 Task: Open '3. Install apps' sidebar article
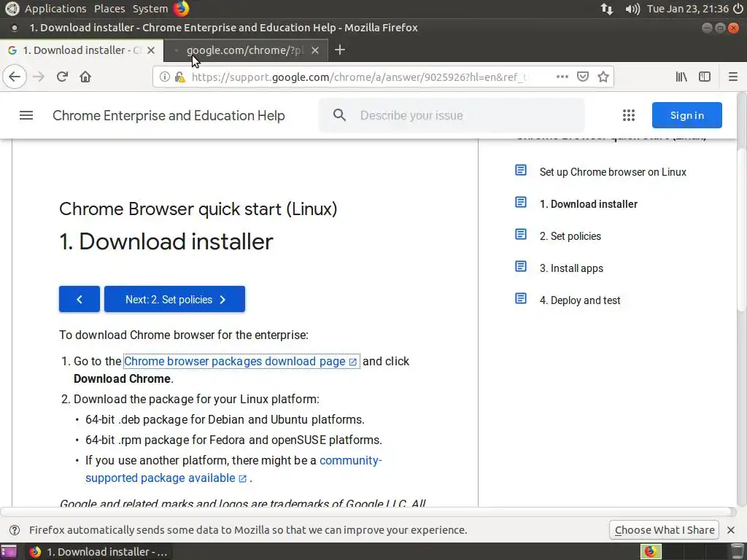coord(571,268)
